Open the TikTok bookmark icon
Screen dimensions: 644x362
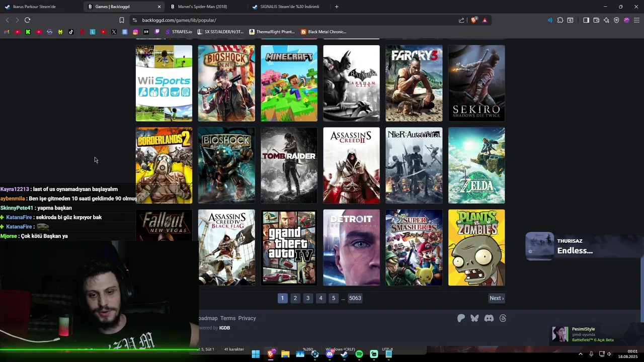click(x=71, y=32)
